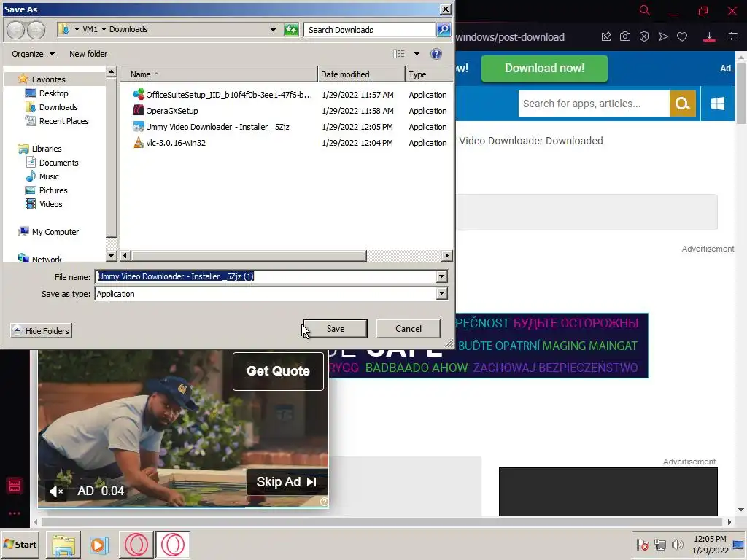Screen dimensions: 747x560
Task: Click the Cancel button
Action: pos(409,329)
